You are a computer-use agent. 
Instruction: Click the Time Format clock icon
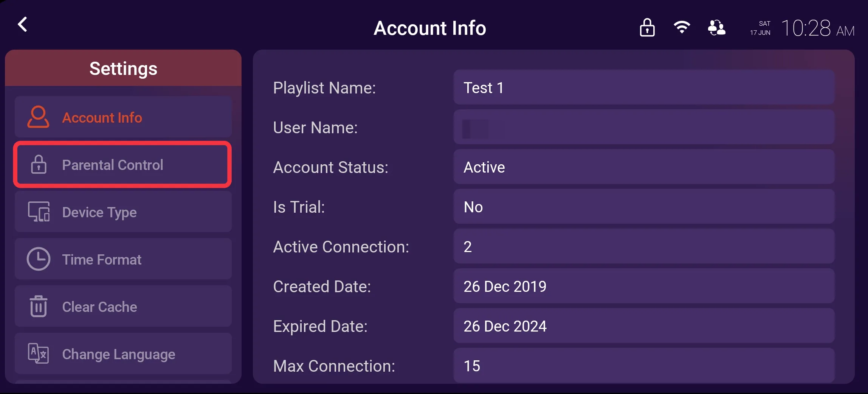(39, 259)
